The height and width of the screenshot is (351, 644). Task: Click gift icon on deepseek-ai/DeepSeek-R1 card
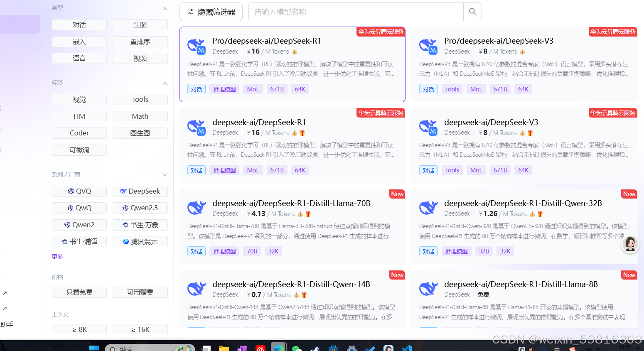point(302,133)
